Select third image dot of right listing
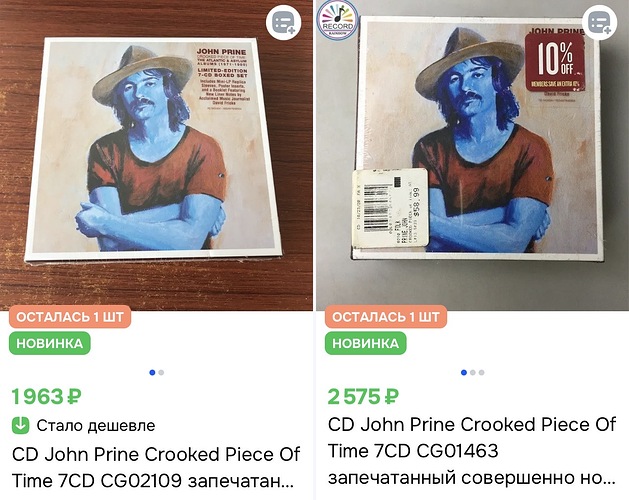Image resolution: width=629 pixels, height=500 pixels. click(x=481, y=372)
